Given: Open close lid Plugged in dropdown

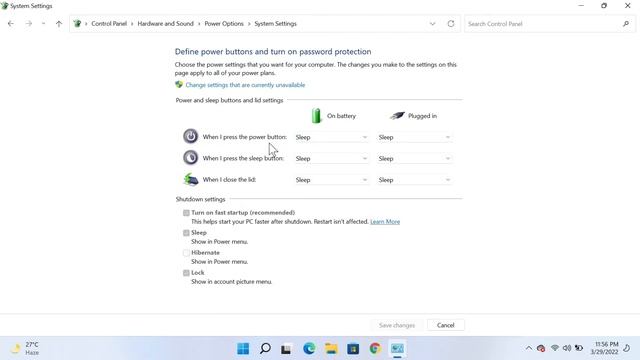Looking at the screenshot, I should coord(414,180).
